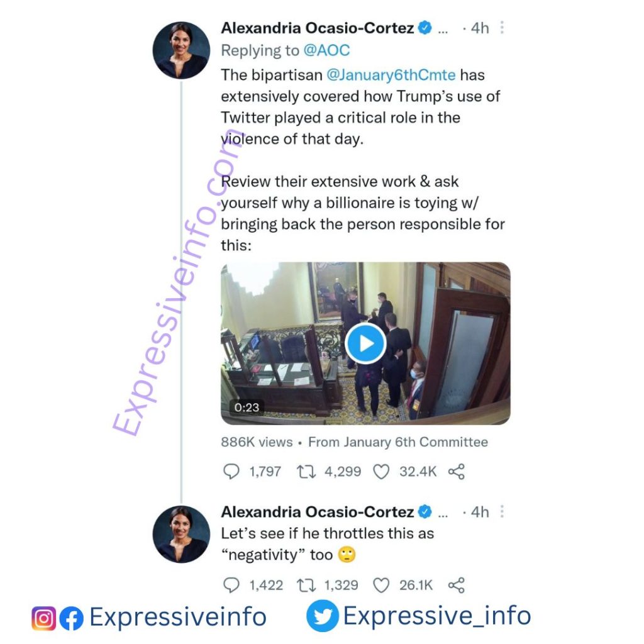Click the Facebook icon beside Expressiveinfo
This screenshot has height=644, width=644.
pyautogui.click(x=72, y=618)
